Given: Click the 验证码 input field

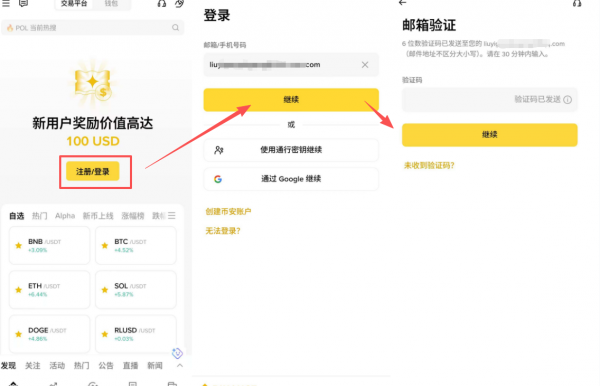Looking at the screenshot, I should click(x=489, y=99).
